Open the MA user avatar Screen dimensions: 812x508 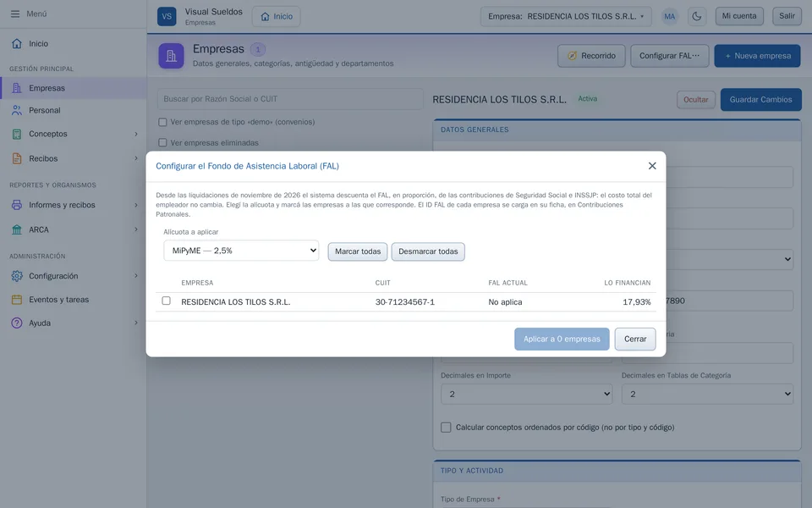coord(670,16)
